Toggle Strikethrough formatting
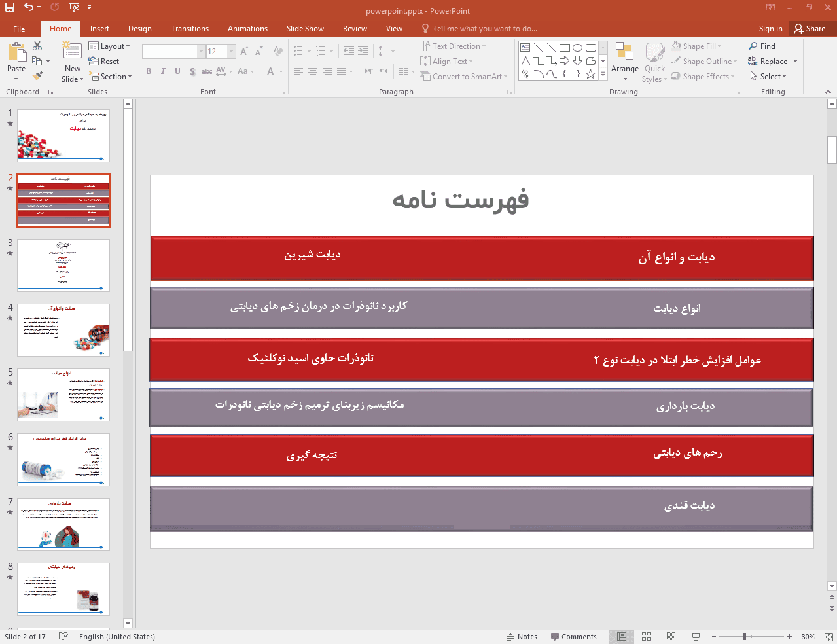Screen dimensions: 837x644 click(x=207, y=71)
